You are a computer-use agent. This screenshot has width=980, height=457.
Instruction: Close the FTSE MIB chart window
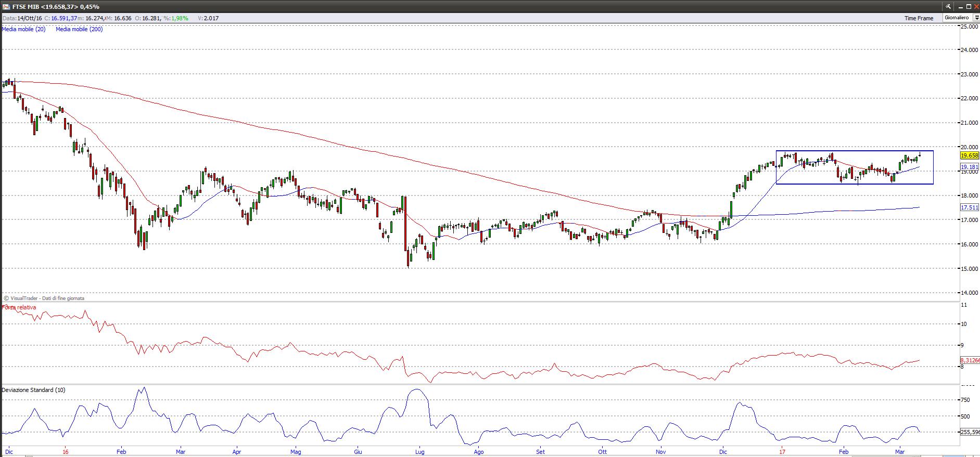976,7
